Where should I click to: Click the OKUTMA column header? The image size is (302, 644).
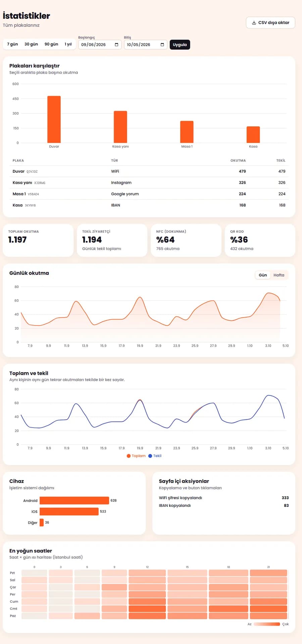pos(238,161)
